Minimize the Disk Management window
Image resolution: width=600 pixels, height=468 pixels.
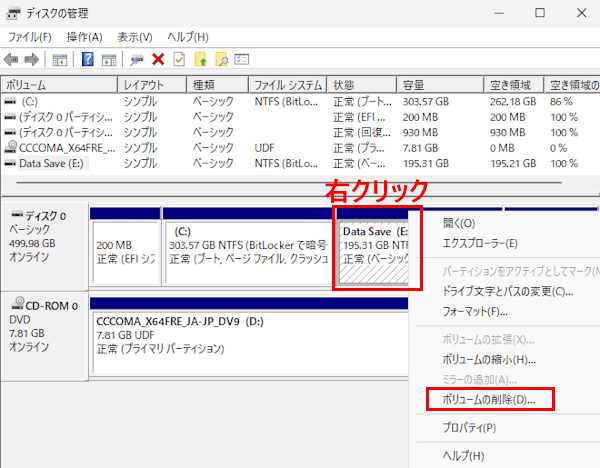click(499, 13)
